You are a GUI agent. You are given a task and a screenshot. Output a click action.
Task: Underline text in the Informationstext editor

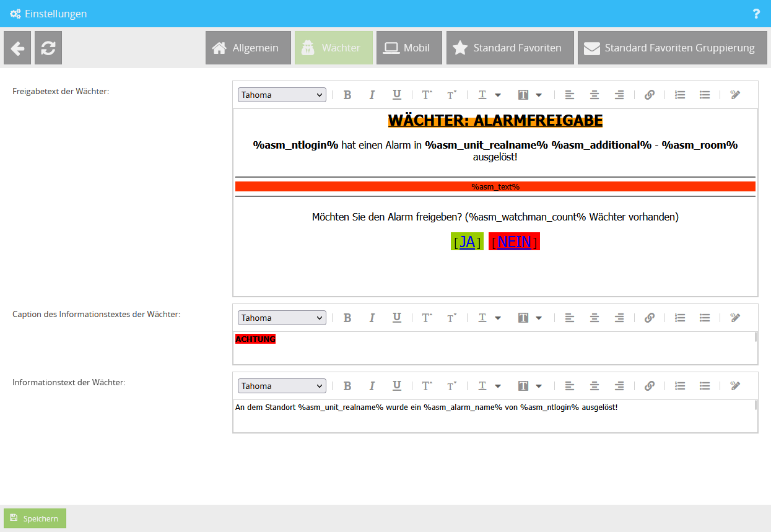click(x=396, y=385)
